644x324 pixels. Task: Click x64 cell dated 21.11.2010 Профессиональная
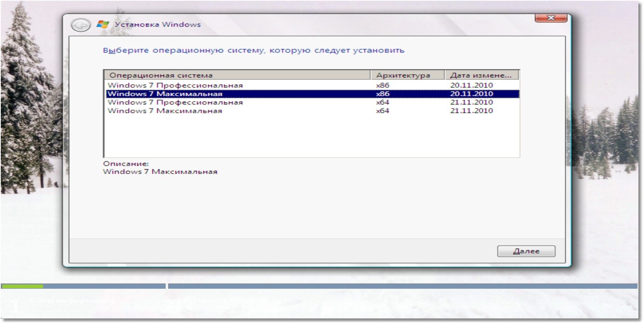(x=383, y=102)
